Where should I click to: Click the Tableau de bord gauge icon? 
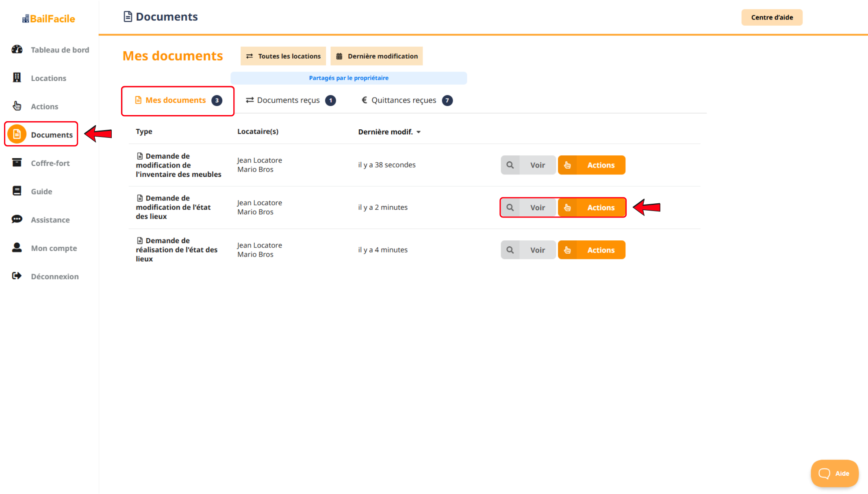(x=17, y=50)
